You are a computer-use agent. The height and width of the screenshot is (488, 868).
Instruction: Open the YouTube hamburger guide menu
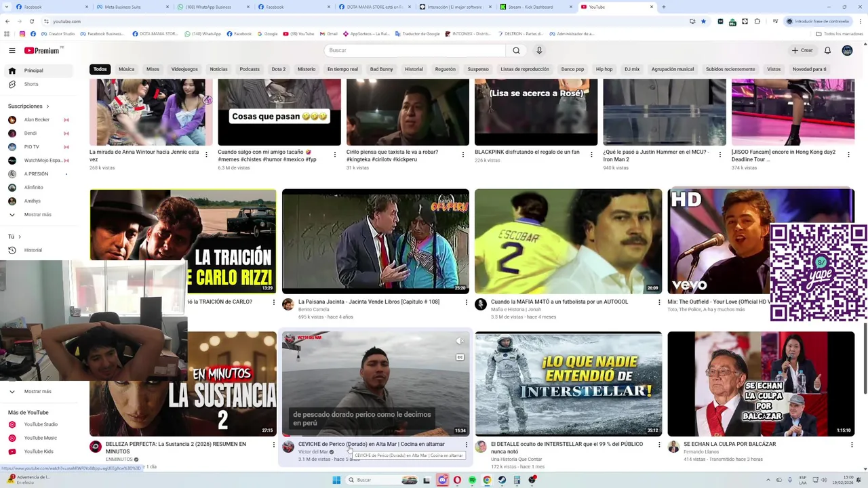click(12, 50)
